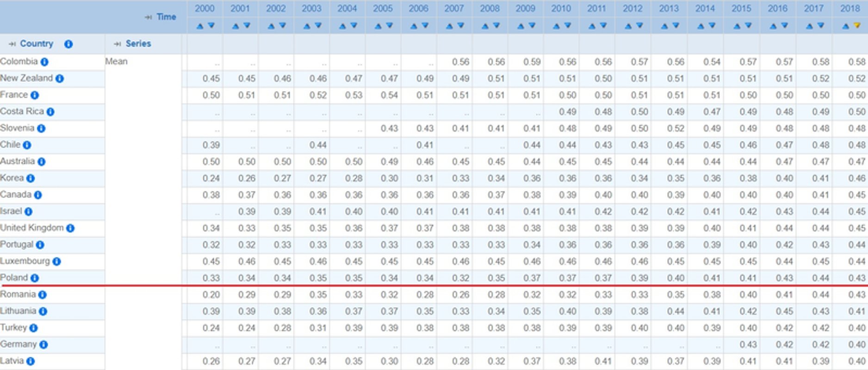This screenshot has height=370, width=868.
Task: Select the 2018 year header
Action: (x=850, y=8)
